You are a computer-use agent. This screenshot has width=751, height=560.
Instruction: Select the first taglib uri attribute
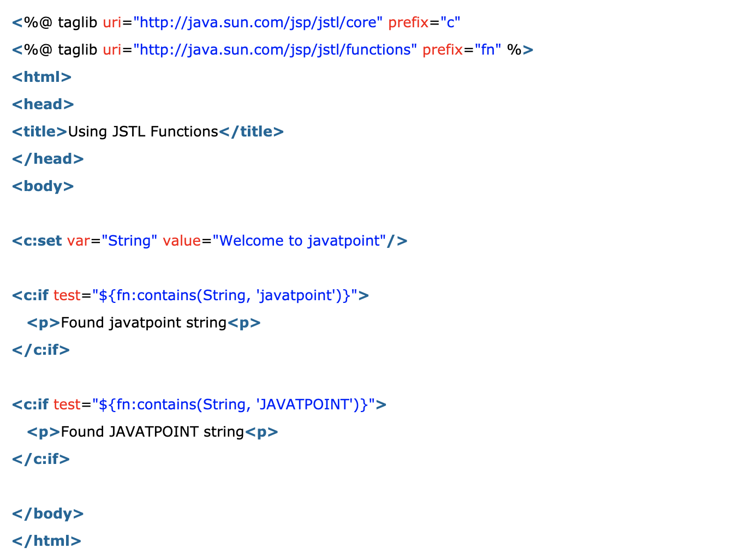coord(112,22)
